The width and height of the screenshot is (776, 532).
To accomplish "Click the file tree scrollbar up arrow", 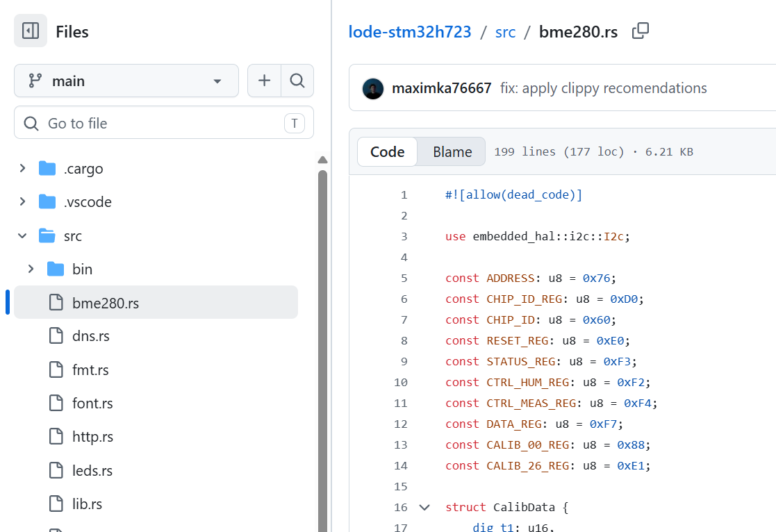I will 322,160.
